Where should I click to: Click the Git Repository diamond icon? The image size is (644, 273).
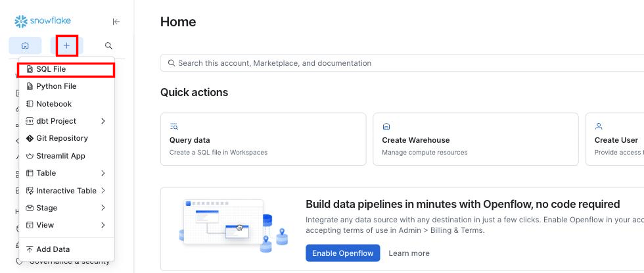click(30, 138)
